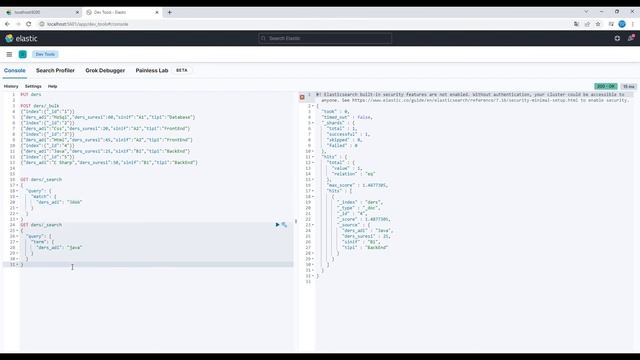The width and height of the screenshot is (640, 360).
Task: Open the console Help
Action: [53, 87]
